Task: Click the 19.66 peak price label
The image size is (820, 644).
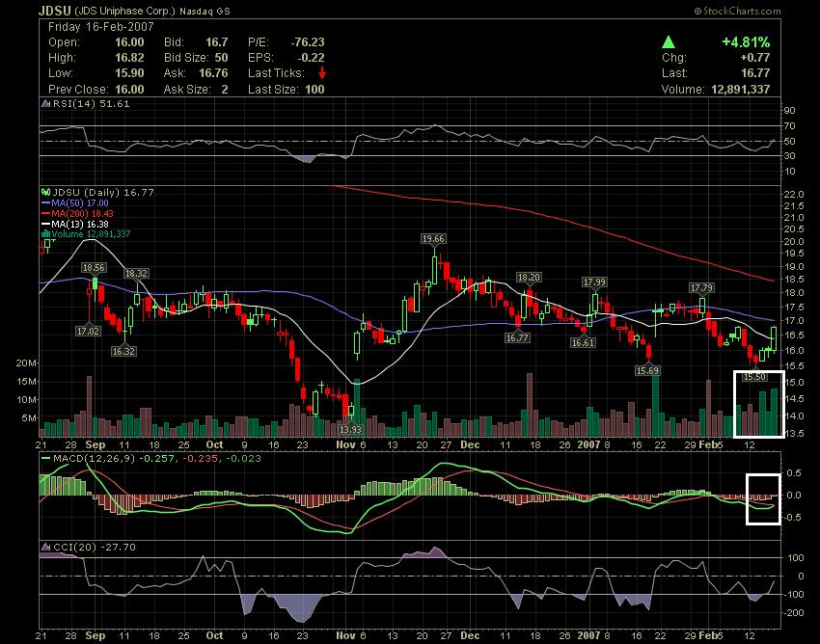Action: (x=433, y=239)
